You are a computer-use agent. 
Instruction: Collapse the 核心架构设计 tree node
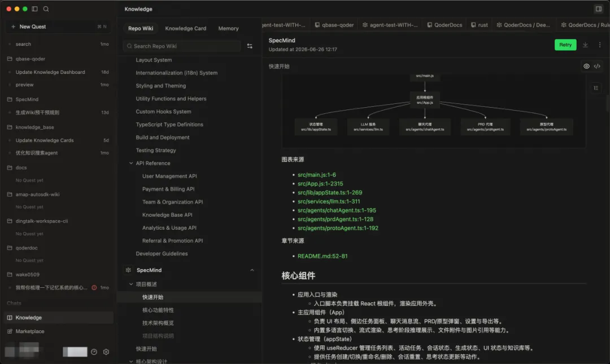click(131, 361)
